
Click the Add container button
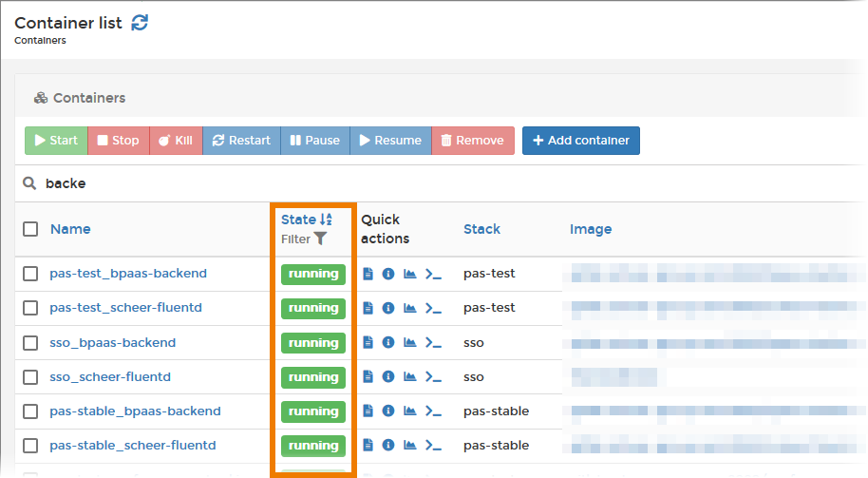pos(581,141)
